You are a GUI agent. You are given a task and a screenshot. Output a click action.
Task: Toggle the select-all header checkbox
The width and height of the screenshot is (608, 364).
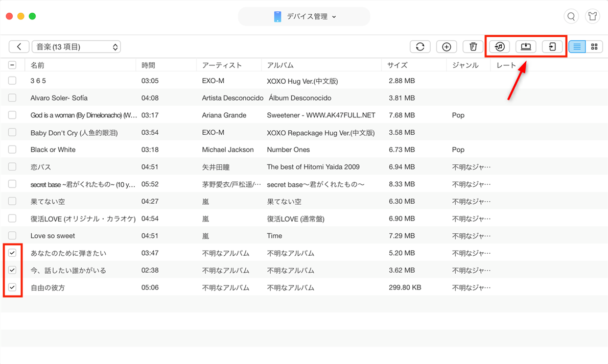[x=12, y=65]
